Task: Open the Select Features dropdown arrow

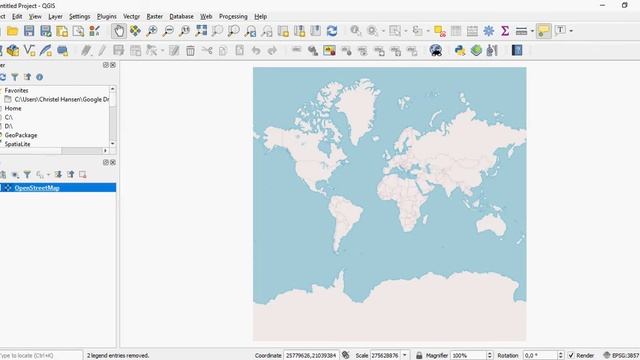Action: tap(405, 31)
